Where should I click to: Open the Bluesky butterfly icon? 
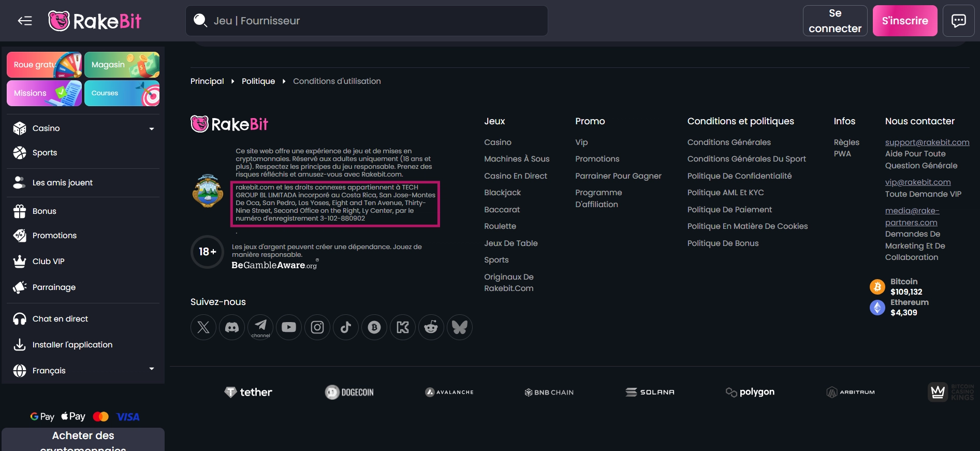click(460, 327)
